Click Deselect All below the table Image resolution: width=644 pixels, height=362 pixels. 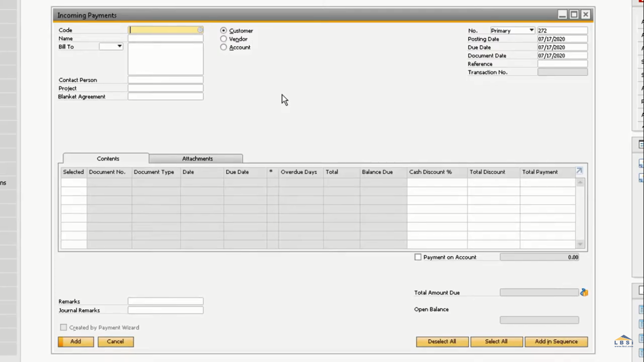442,341
